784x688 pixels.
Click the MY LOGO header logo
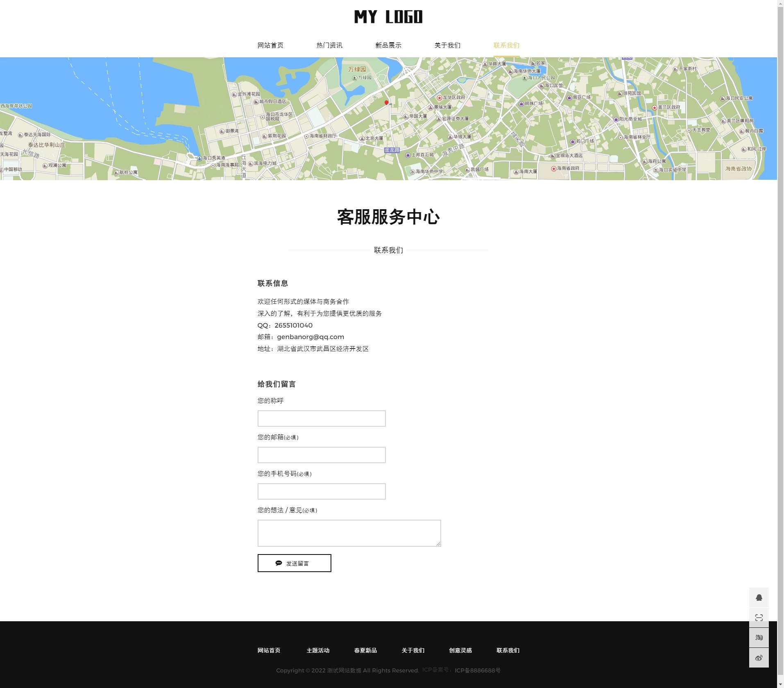[x=388, y=17]
